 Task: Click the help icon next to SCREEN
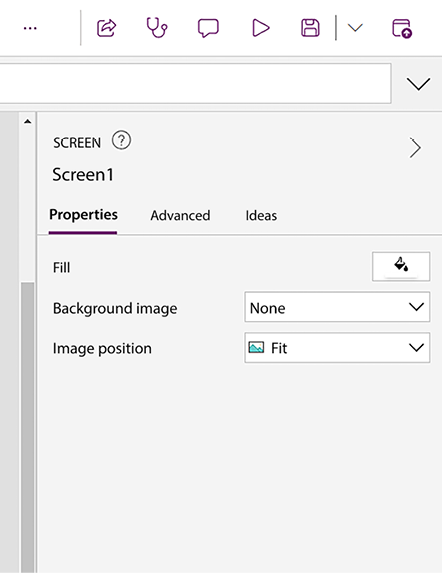tap(121, 141)
